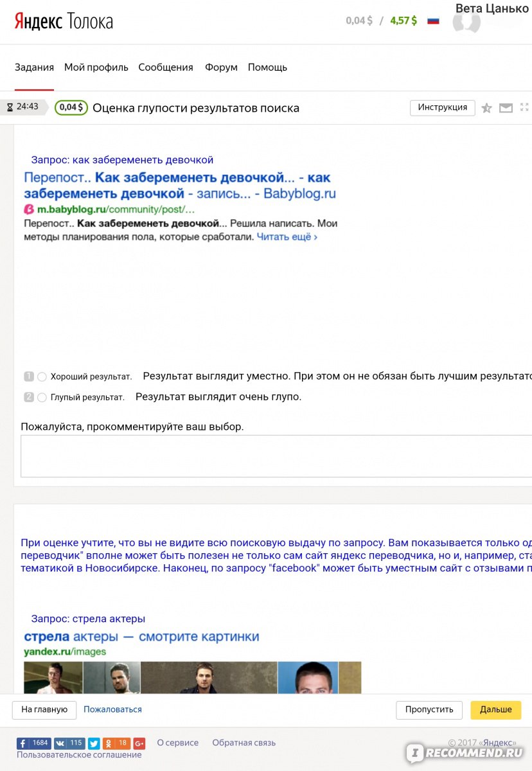Image resolution: width=532 pixels, height=771 pixels.
Task: Click the envelope message icon near Инструкция
Action: (x=506, y=108)
